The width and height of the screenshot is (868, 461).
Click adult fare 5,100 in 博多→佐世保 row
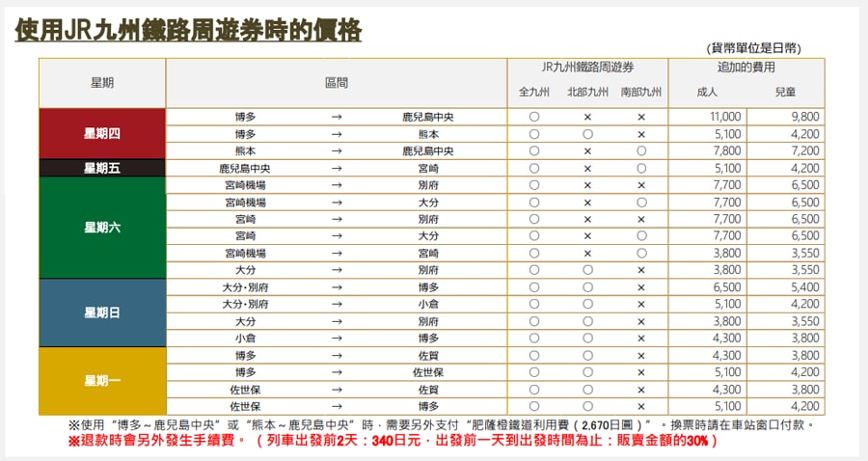[727, 372]
